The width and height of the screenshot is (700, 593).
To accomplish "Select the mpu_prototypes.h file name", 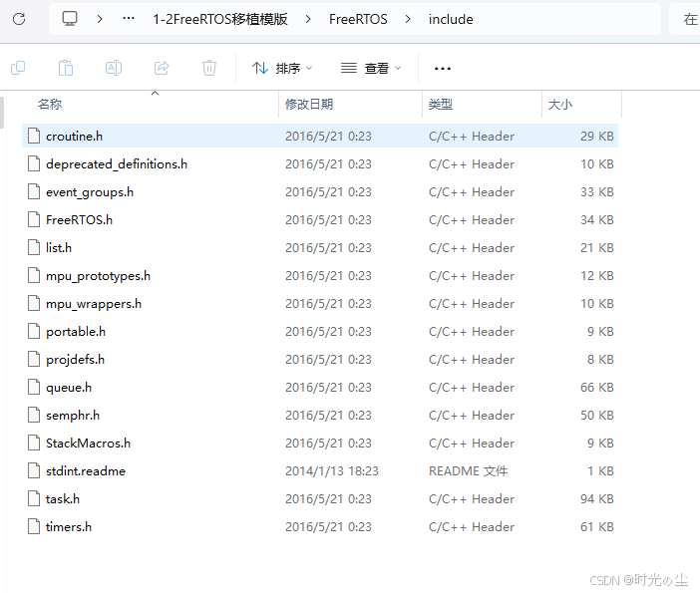I will point(98,276).
